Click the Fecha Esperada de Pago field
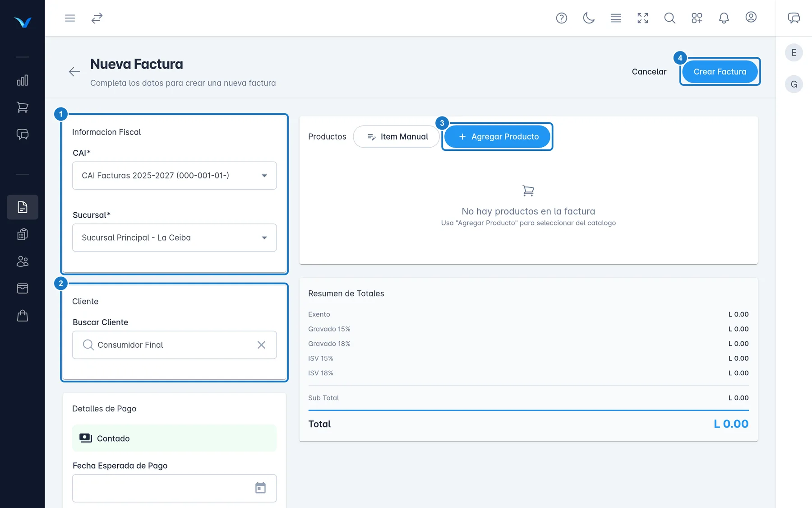The height and width of the screenshot is (508, 812). click(175, 488)
